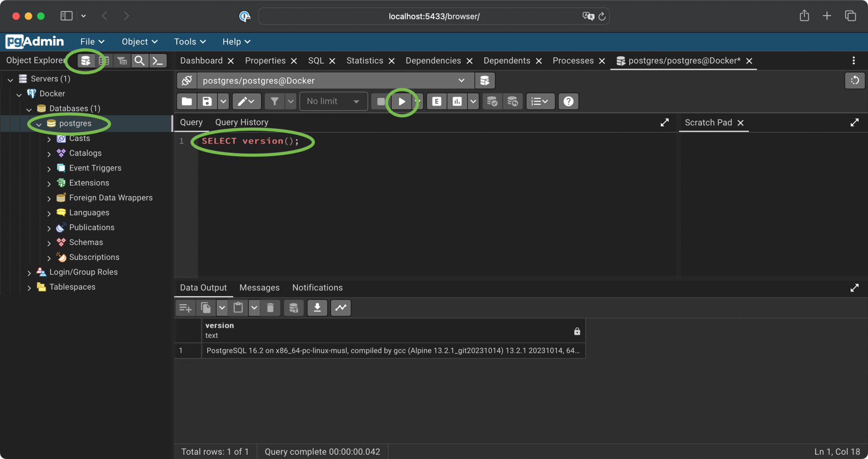Click the Rollback transaction icon
This screenshot has width=868, height=459.
coord(513,101)
